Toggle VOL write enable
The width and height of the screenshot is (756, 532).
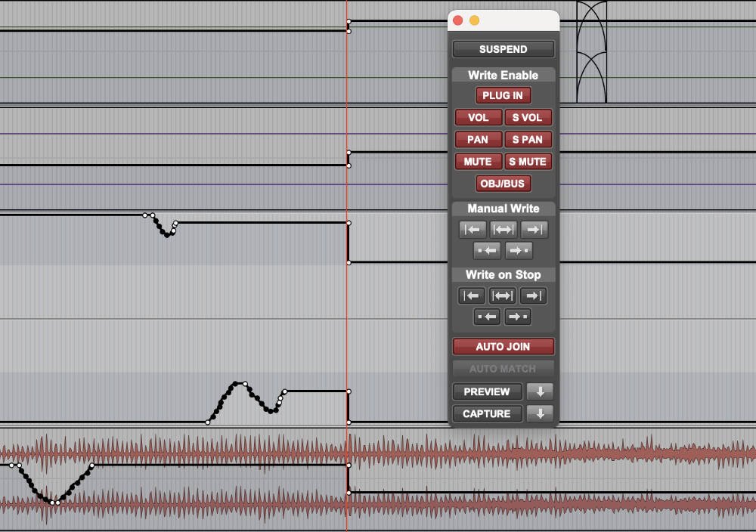click(x=479, y=118)
